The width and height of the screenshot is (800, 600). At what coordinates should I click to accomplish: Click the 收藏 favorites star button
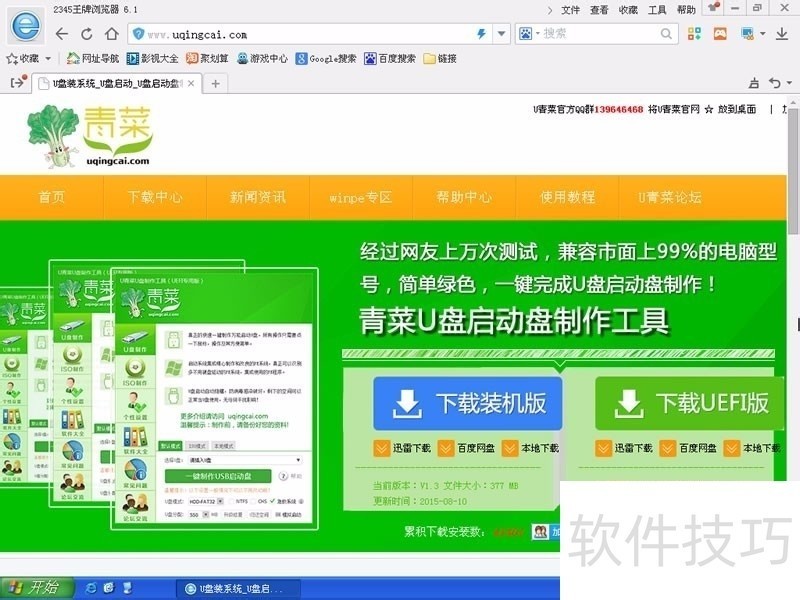[x=23, y=59]
